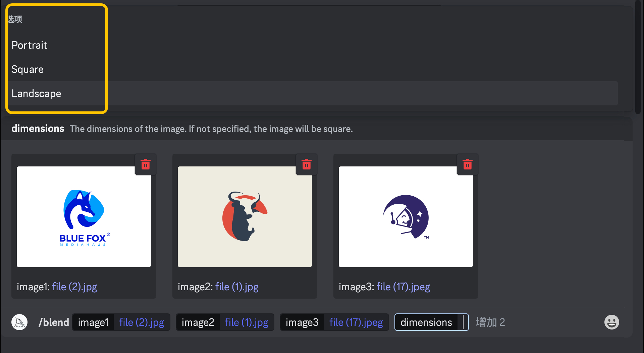Screen dimensions: 644x353
Task: Click the 增加 2 more options text
Action: click(490, 322)
